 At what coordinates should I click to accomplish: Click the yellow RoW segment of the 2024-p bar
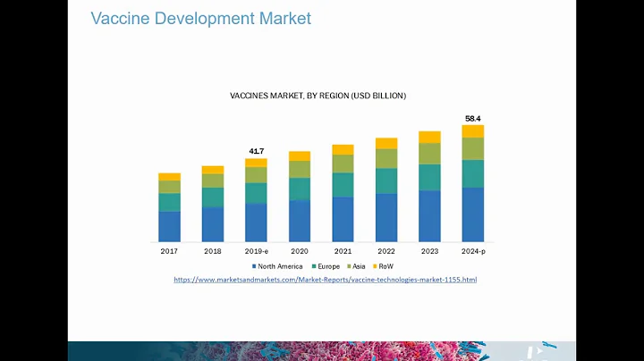click(x=473, y=131)
